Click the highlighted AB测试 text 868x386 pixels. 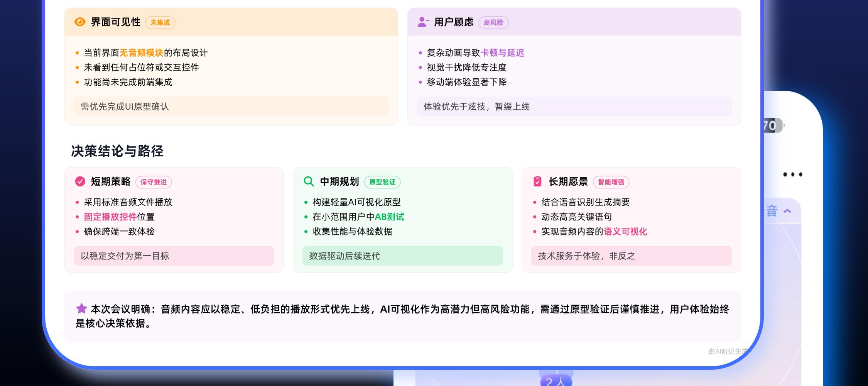(389, 217)
